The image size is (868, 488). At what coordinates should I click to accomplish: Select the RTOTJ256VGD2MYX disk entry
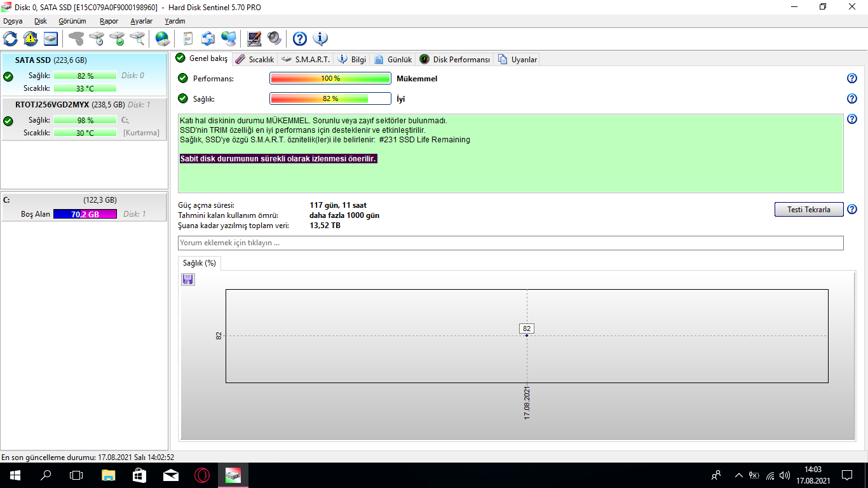point(85,119)
